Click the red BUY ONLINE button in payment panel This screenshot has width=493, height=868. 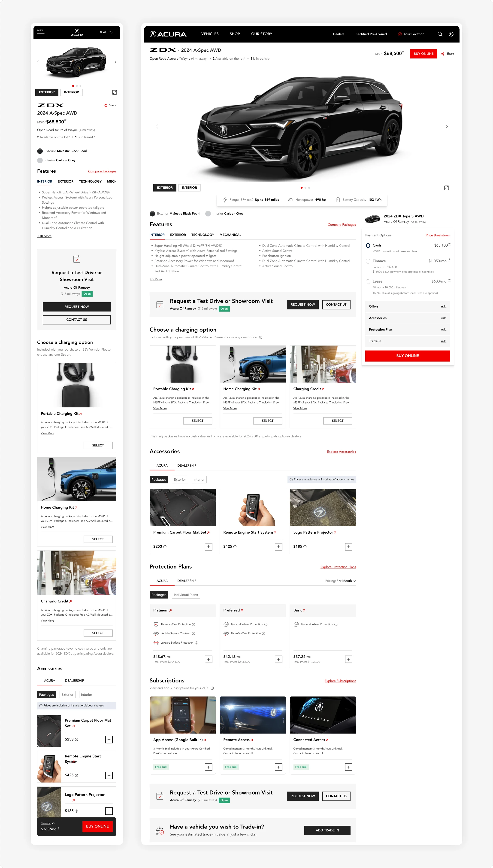[x=408, y=356]
